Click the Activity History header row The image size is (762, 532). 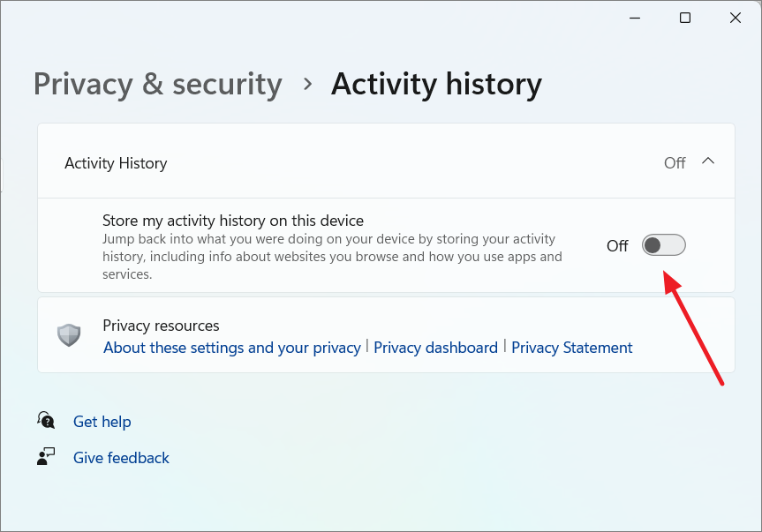(386, 161)
